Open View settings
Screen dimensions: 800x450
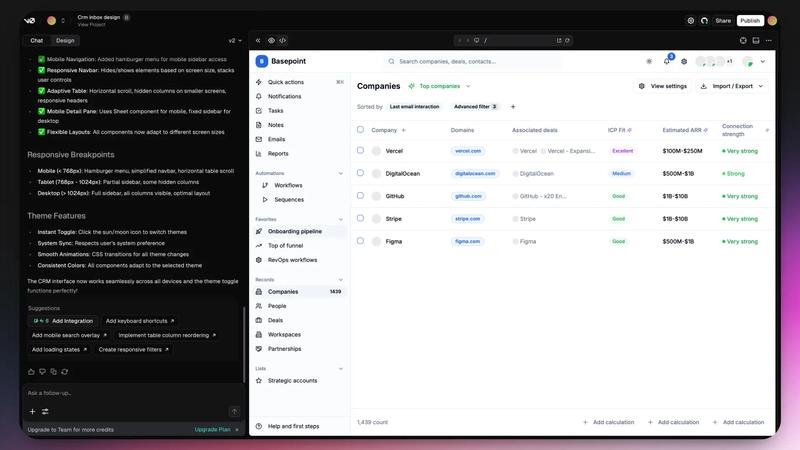(x=663, y=86)
